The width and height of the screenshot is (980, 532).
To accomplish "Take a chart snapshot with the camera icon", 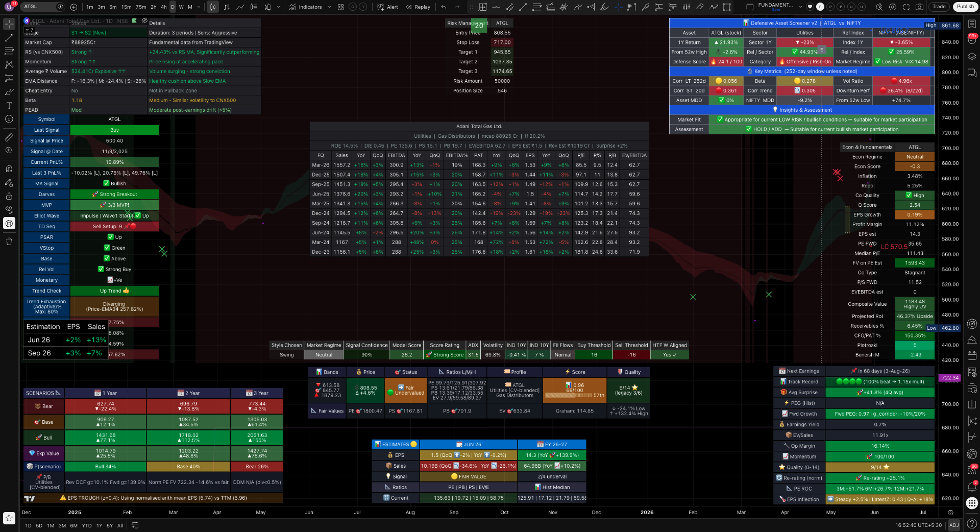I will point(919,7).
